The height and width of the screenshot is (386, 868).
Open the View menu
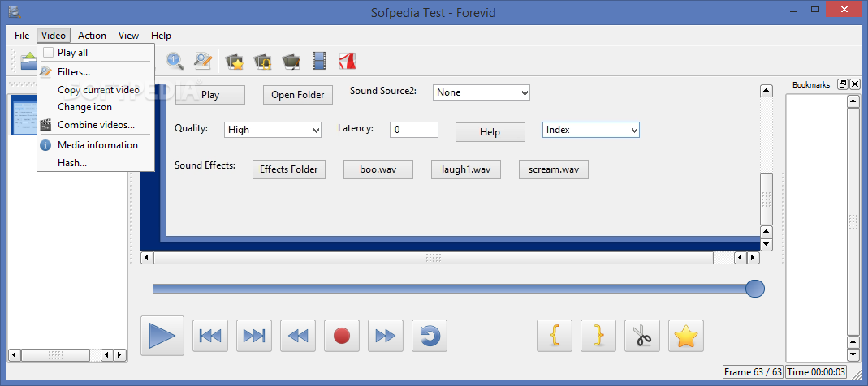pyautogui.click(x=128, y=36)
